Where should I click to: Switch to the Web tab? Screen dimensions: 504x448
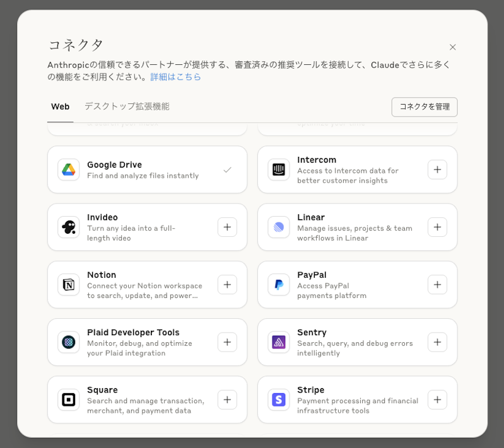[60, 106]
